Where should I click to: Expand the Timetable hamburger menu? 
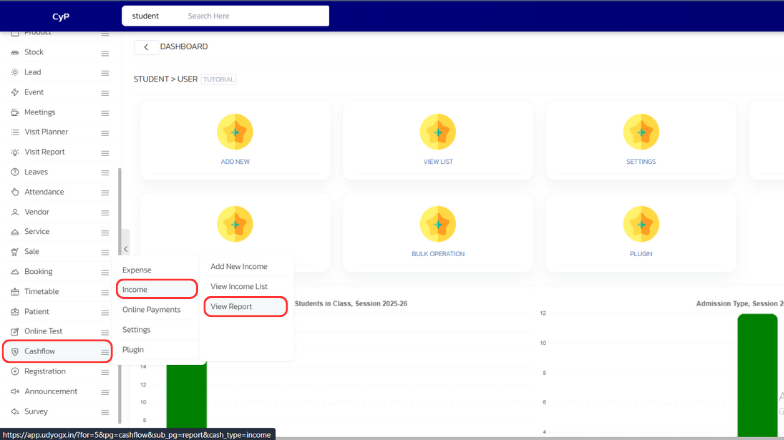tap(105, 292)
